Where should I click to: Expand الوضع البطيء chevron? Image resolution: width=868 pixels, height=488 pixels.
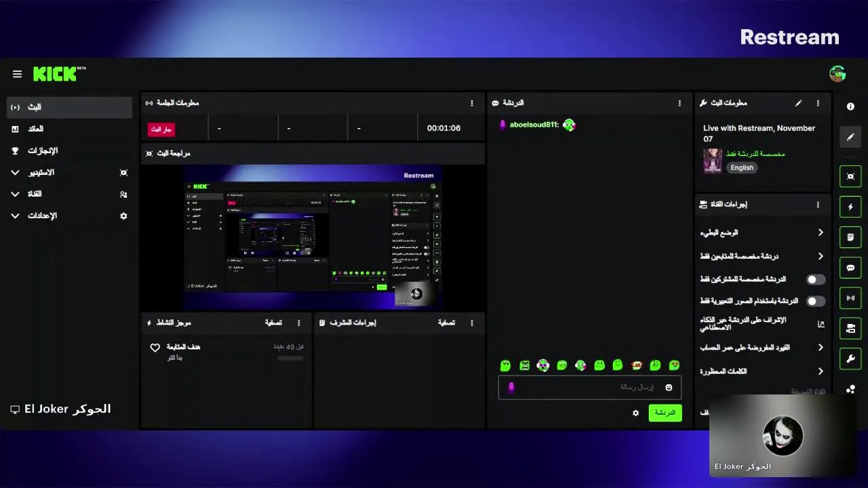pyautogui.click(x=821, y=232)
